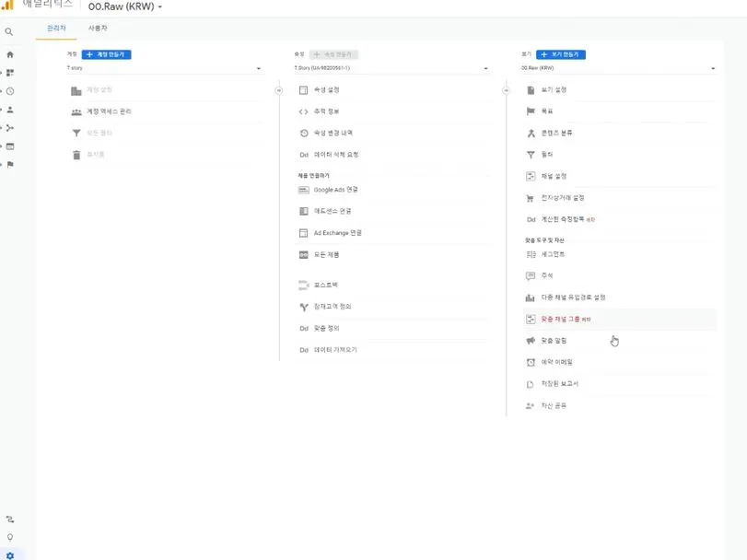Go to Home via the house icon

tap(10, 54)
